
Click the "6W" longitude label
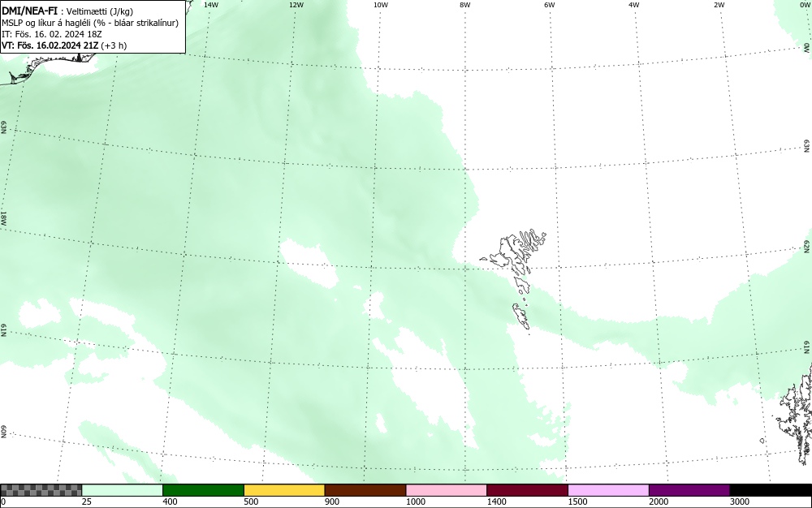pyautogui.click(x=550, y=5)
